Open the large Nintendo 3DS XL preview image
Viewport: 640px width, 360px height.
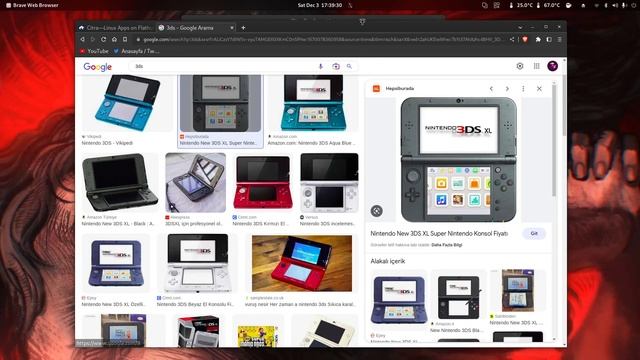coord(458,160)
